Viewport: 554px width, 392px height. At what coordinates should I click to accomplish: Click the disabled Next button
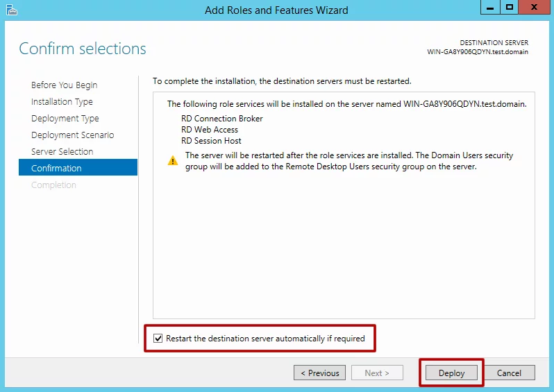(376, 373)
